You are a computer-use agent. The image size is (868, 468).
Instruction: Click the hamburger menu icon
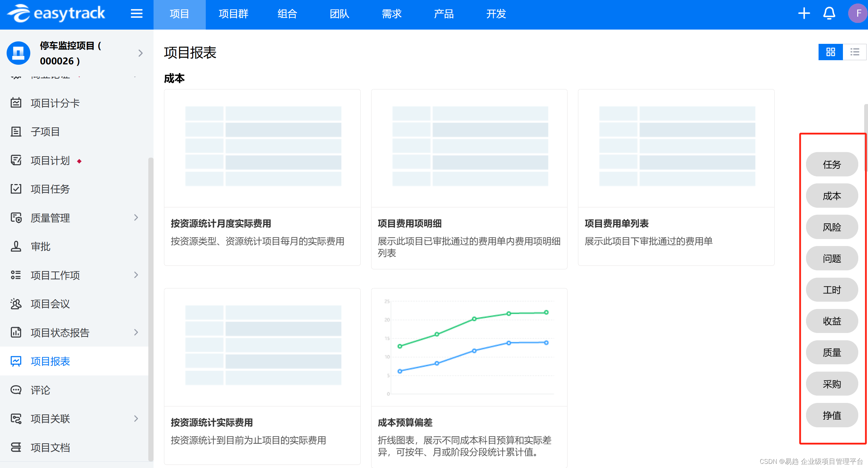[x=136, y=14]
